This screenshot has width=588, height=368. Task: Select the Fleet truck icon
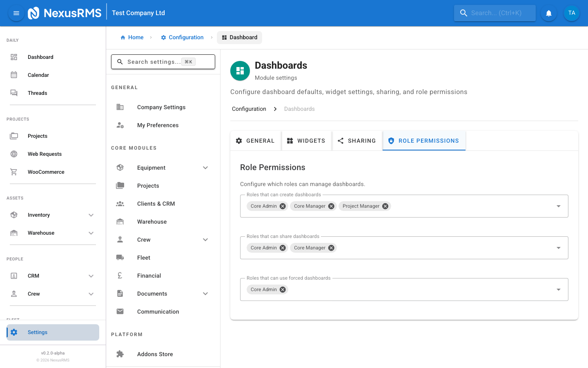coord(120,257)
